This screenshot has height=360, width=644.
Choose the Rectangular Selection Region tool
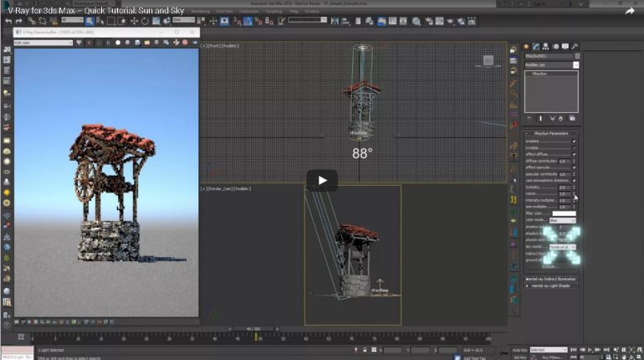point(111,21)
